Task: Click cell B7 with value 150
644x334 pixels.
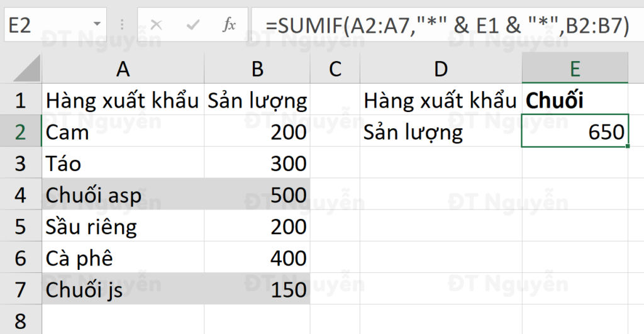Action: (x=257, y=289)
